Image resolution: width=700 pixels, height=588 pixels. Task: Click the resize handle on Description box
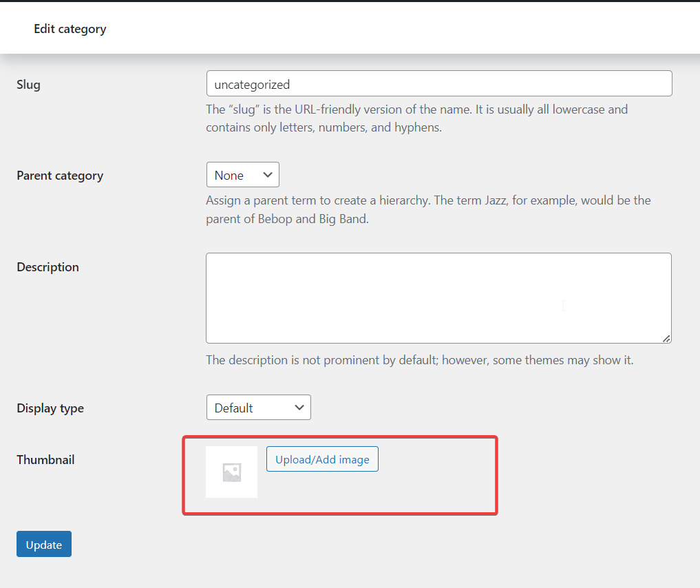666,338
